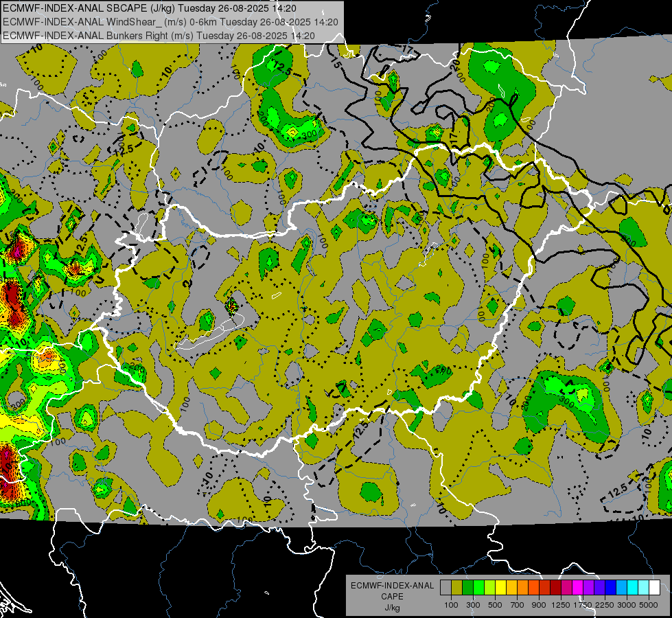This screenshot has height=618, width=672.
Task: Select the gray legend swatch below 100
Action: (x=445, y=588)
